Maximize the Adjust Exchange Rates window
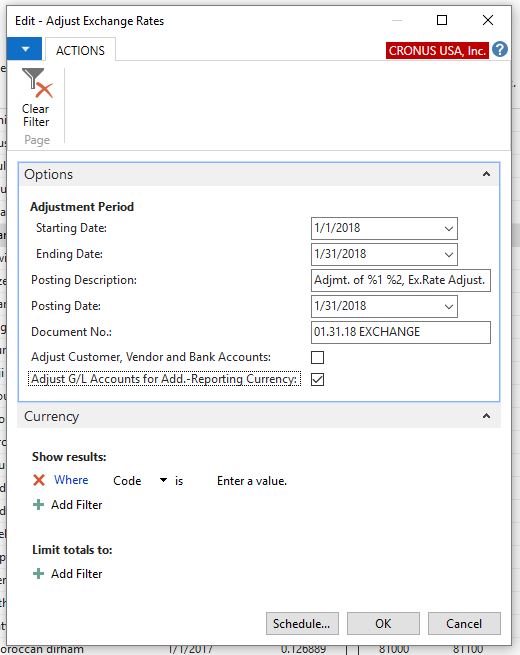The height and width of the screenshot is (655, 520). click(x=442, y=20)
